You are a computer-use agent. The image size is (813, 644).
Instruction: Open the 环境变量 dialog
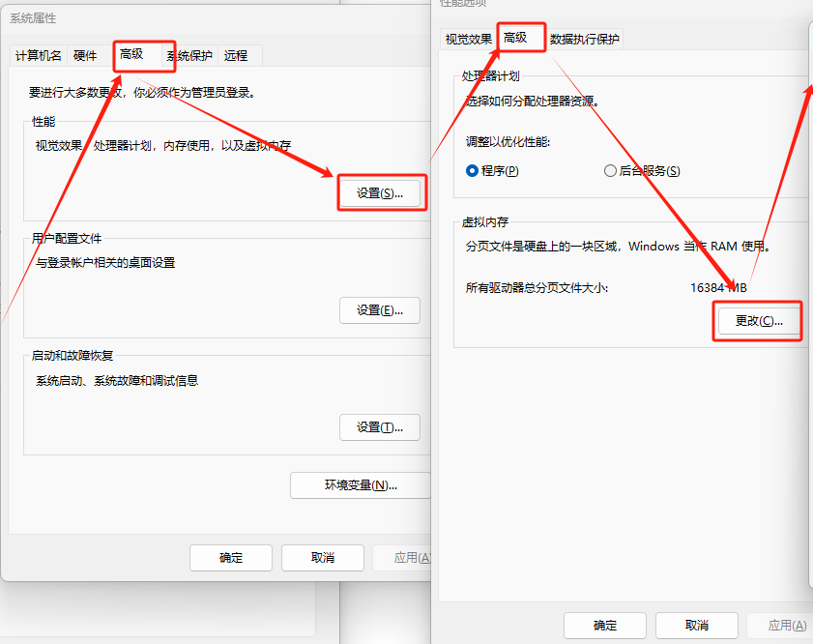click(361, 485)
